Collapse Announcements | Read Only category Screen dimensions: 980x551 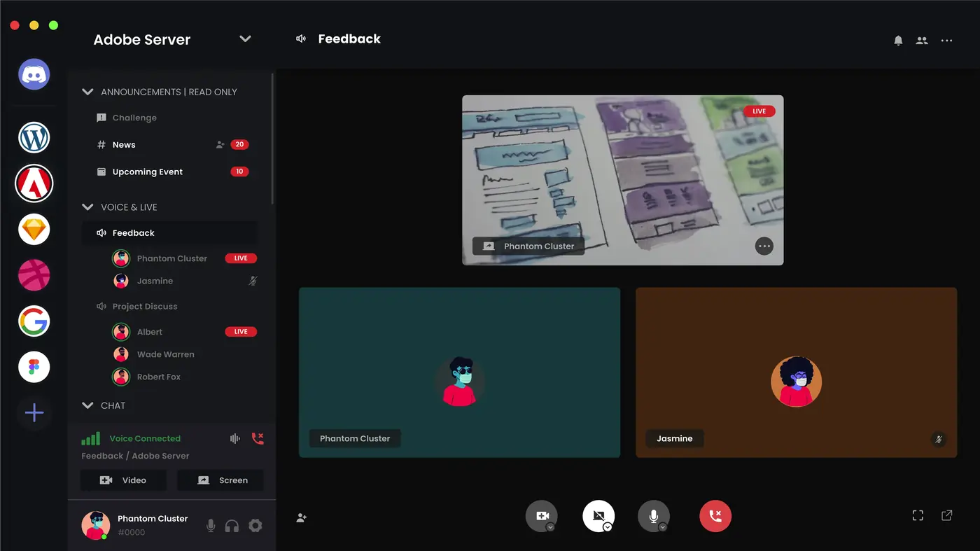(88, 92)
